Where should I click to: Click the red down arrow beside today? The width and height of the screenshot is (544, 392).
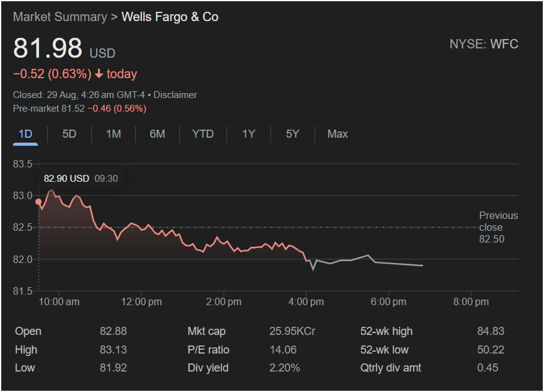click(x=98, y=74)
